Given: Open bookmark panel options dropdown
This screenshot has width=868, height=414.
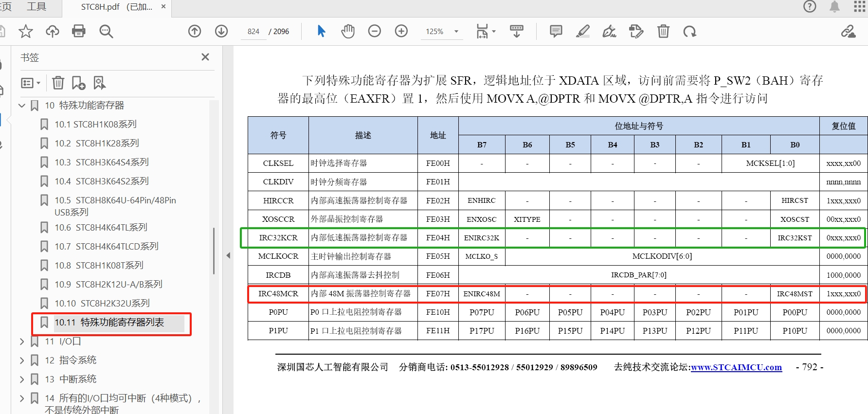Looking at the screenshot, I should click(30, 83).
